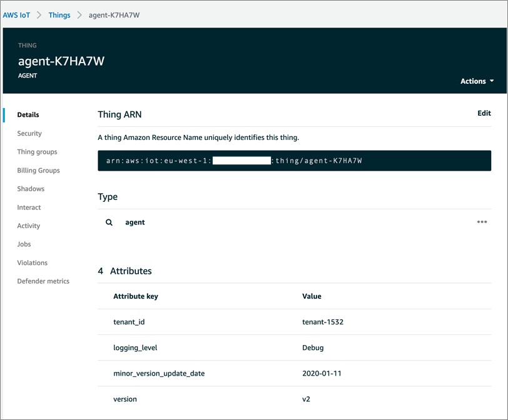508x420 pixels.
Task: Select the Thing ARN code box
Action: (294, 161)
